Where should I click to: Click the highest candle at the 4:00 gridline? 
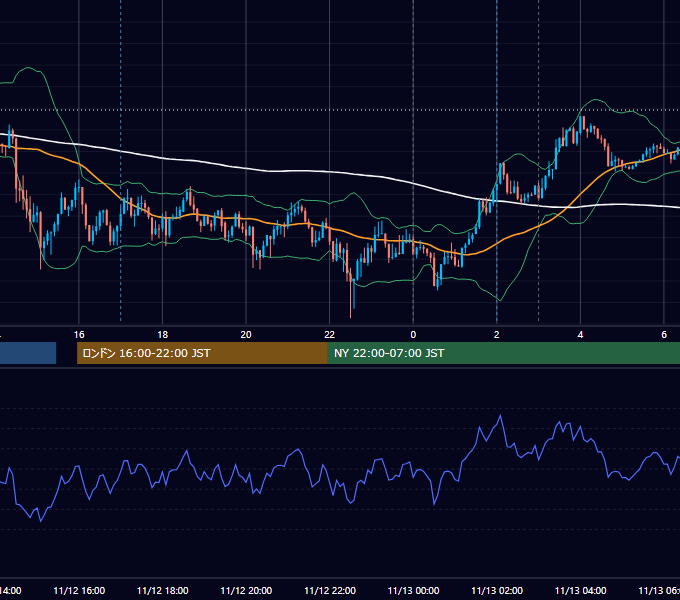pyautogui.click(x=581, y=126)
